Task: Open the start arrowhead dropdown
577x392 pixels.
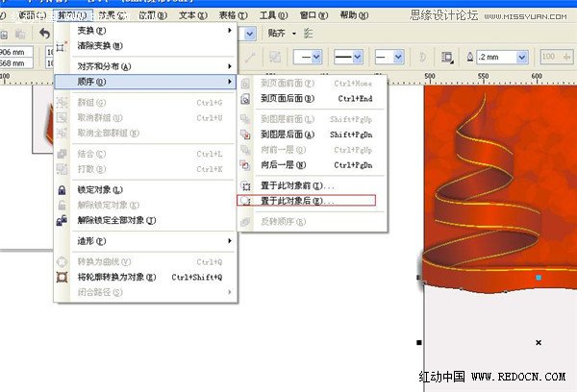Action: point(316,57)
